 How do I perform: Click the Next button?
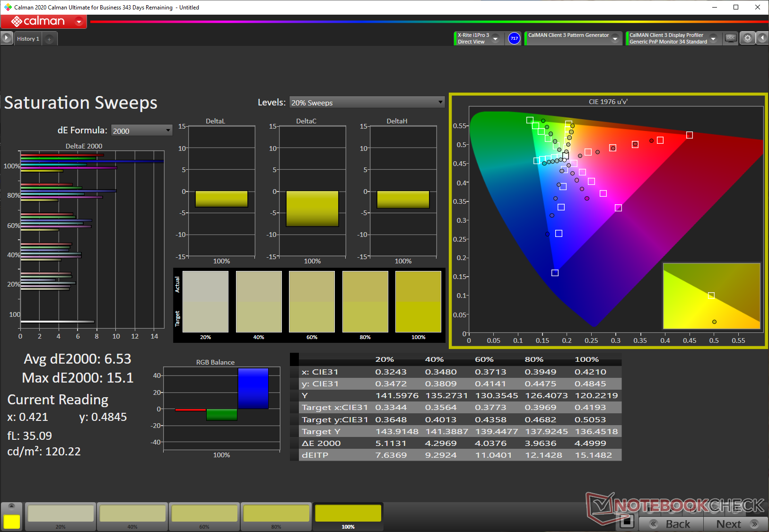(x=736, y=524)
